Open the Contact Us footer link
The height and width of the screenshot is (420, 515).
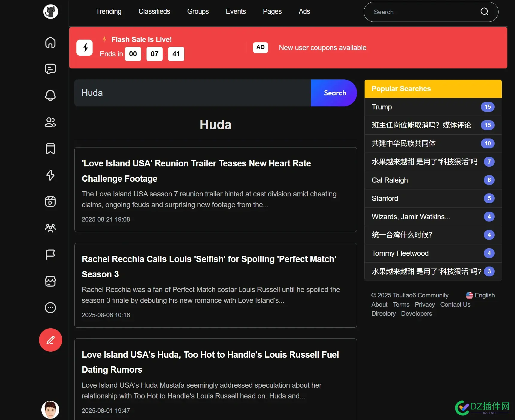[x=455, y=305]
